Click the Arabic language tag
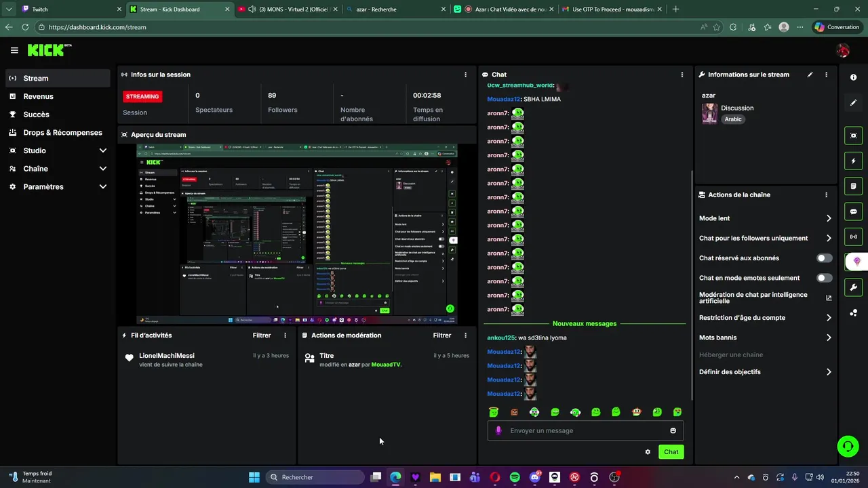 pos(733,119)
